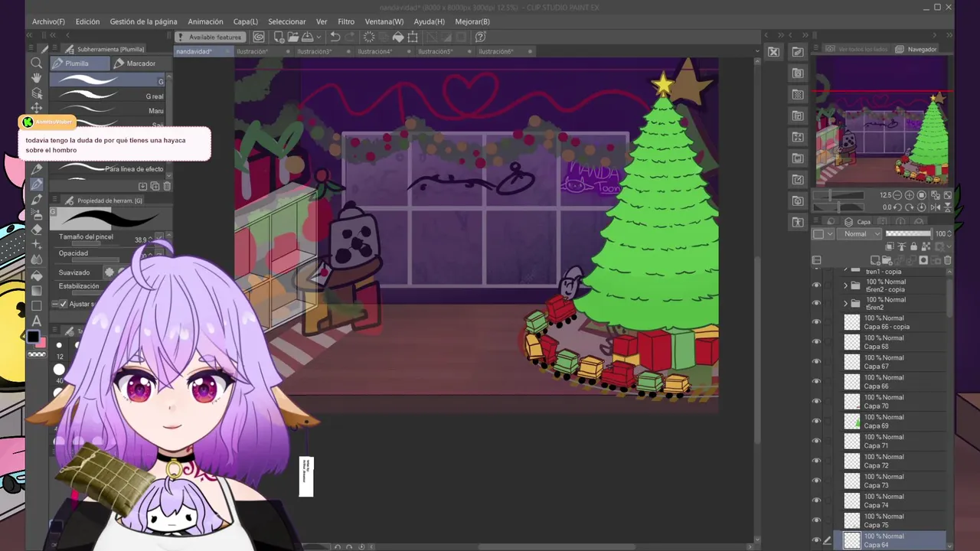Select the Hand move tool
The height and width of the screenshot is (551, 980).
tap(36, 78)
